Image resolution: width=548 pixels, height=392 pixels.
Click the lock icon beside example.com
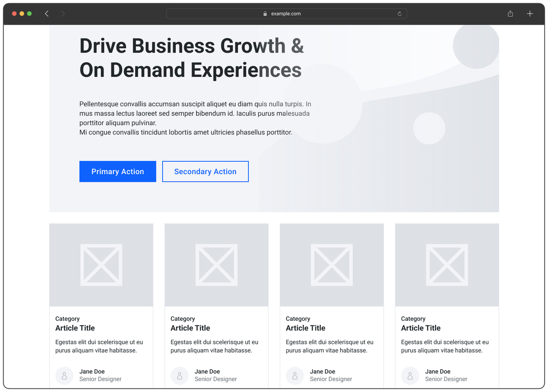tap(265, 14)
